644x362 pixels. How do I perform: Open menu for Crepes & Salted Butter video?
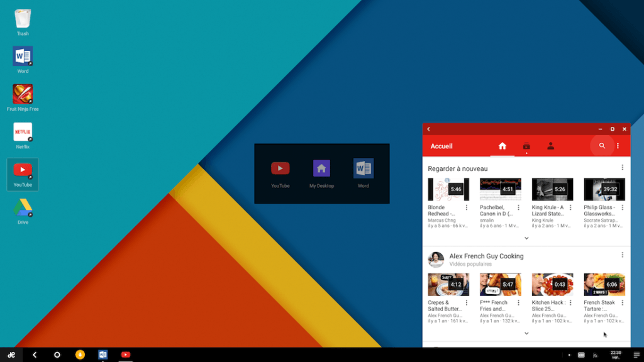tap(467, 303)
